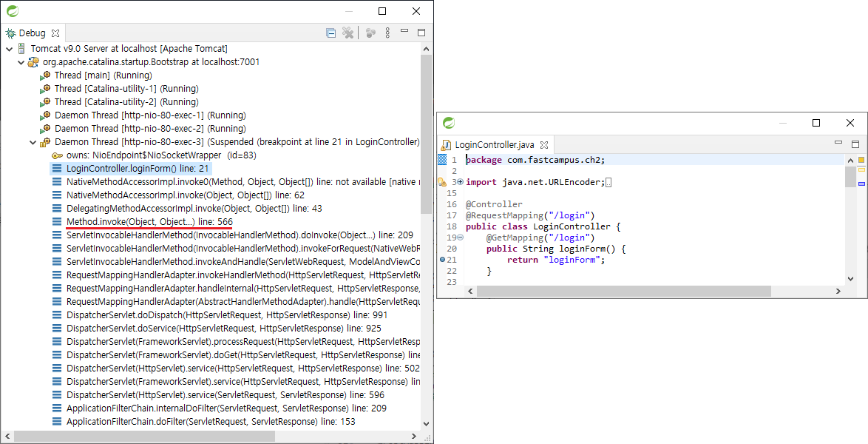Minimize the editor area
Image resolution: width=868 pixels, height=444 pixels.
coord(838,143)
